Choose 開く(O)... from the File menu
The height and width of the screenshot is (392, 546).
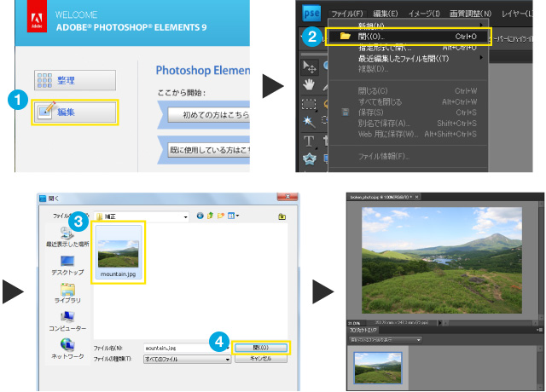tap(408, 36)
